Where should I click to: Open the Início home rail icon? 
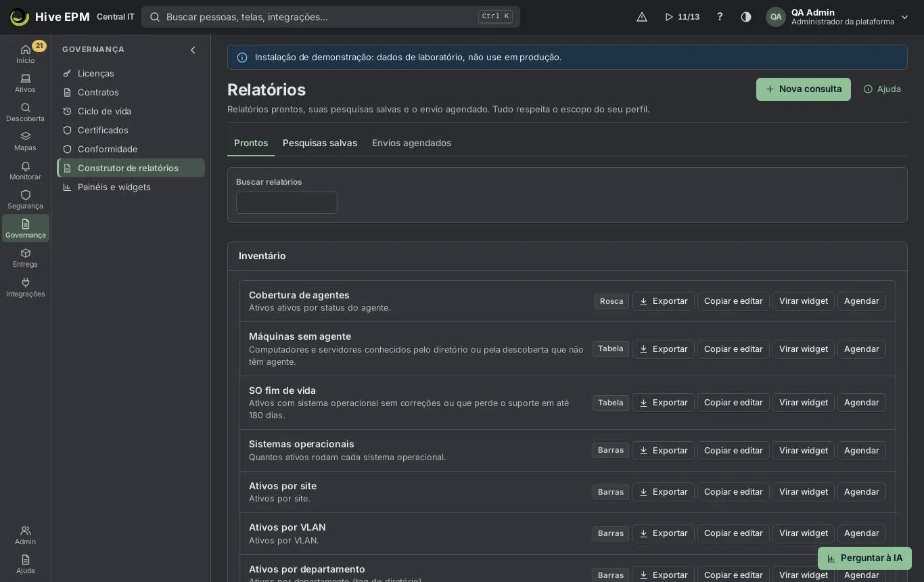coord(25,53)
